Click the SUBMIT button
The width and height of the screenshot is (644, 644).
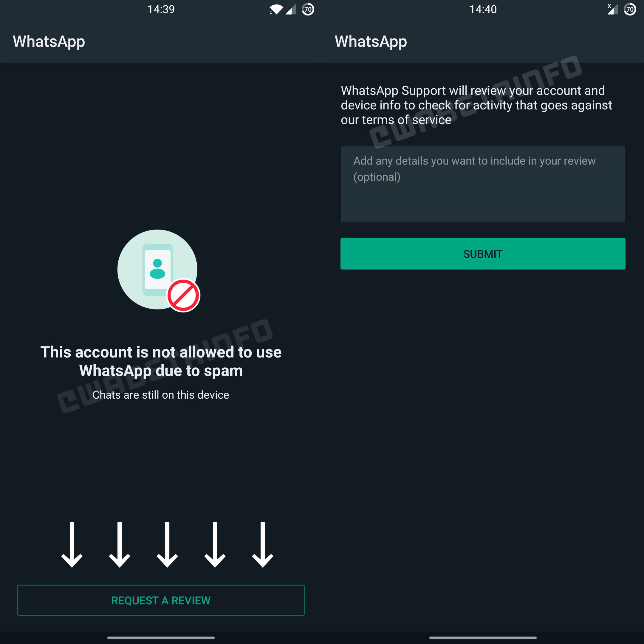coord(483,254)
